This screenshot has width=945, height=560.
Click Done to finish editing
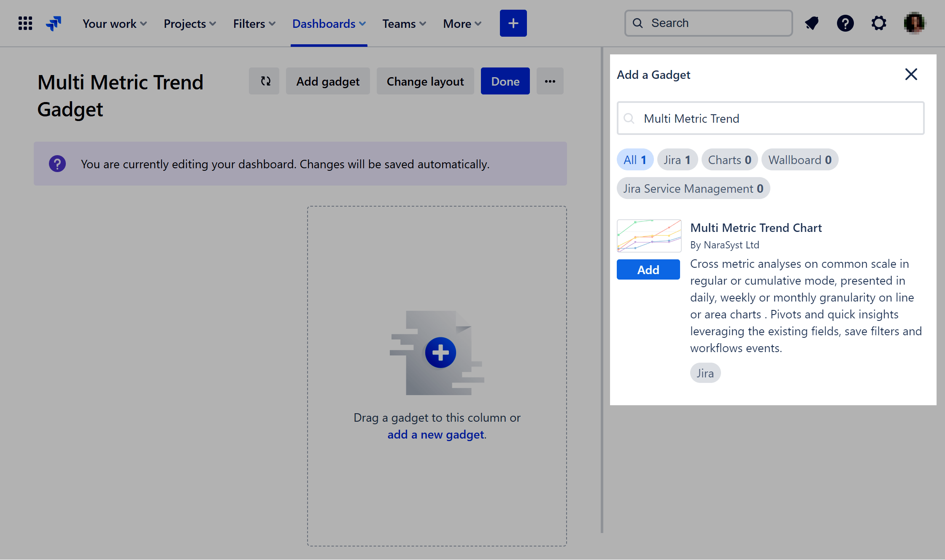click(505, 81)
